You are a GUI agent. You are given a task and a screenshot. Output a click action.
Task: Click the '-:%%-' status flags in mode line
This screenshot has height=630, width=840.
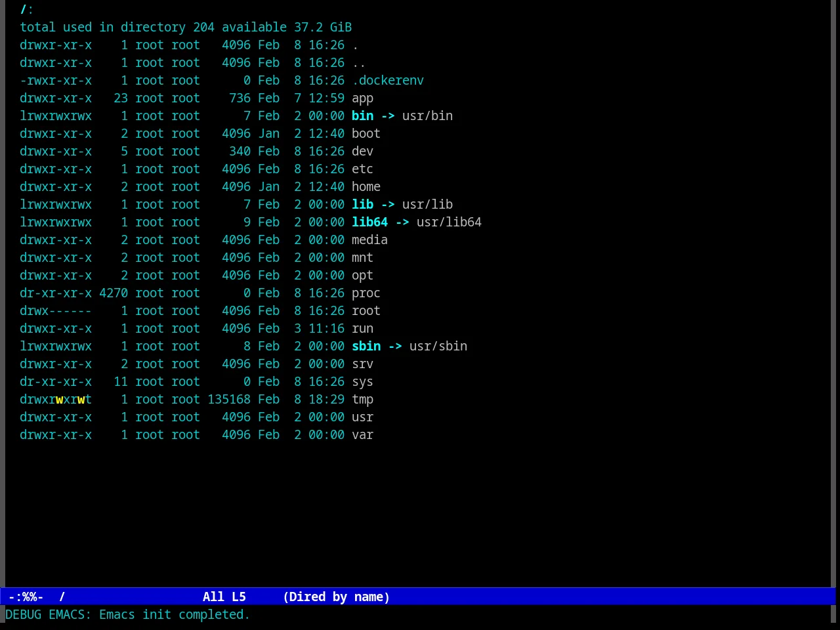pos(26,597)
